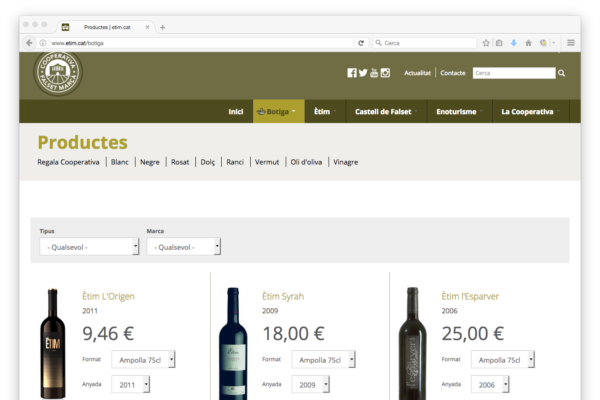Open Format dropdown for Ètim L'Origen

(x=143, y=359)
